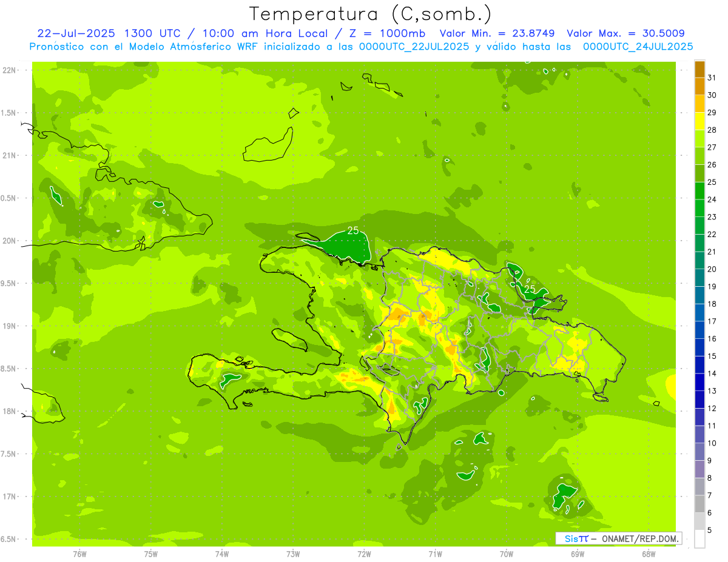Click the 76W longitude label
728x562 pixels.
pyautogui.click(x=79, y=554)
